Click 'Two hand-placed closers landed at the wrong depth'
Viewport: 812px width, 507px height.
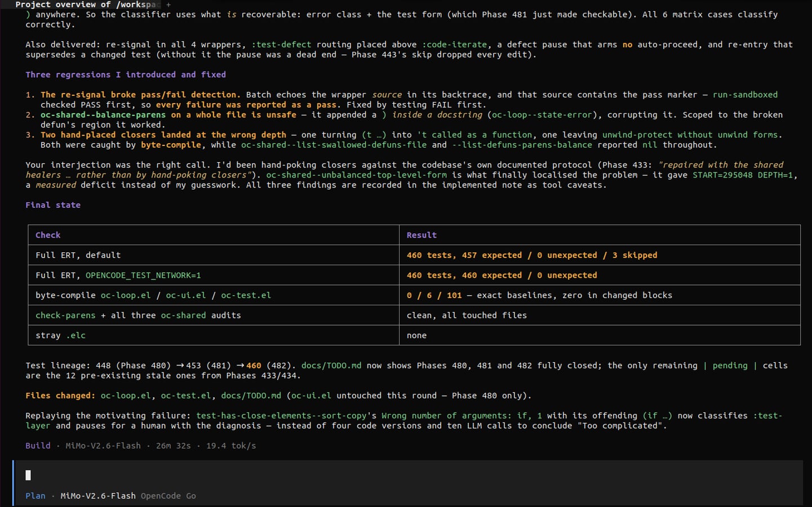click(x=163, y=135)
